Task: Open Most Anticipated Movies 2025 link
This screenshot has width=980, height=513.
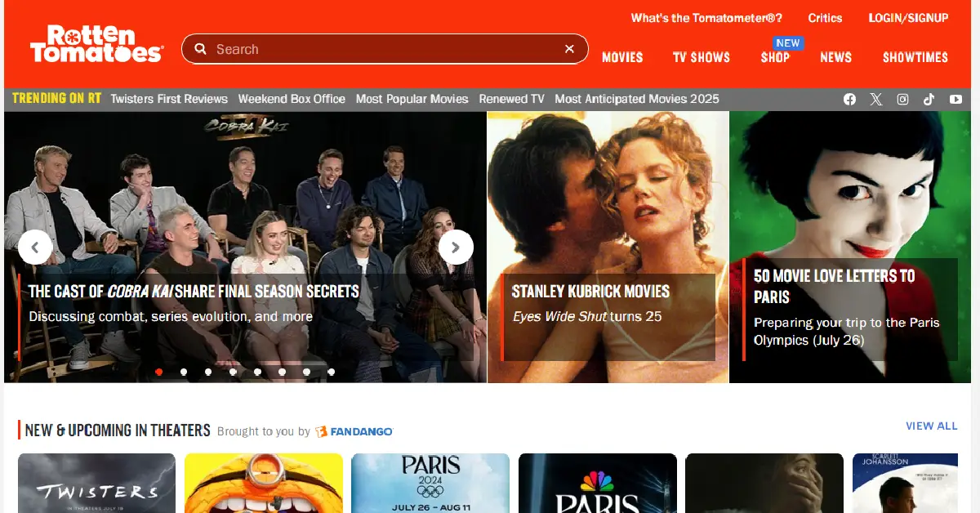Action: (x=637, y=99)
